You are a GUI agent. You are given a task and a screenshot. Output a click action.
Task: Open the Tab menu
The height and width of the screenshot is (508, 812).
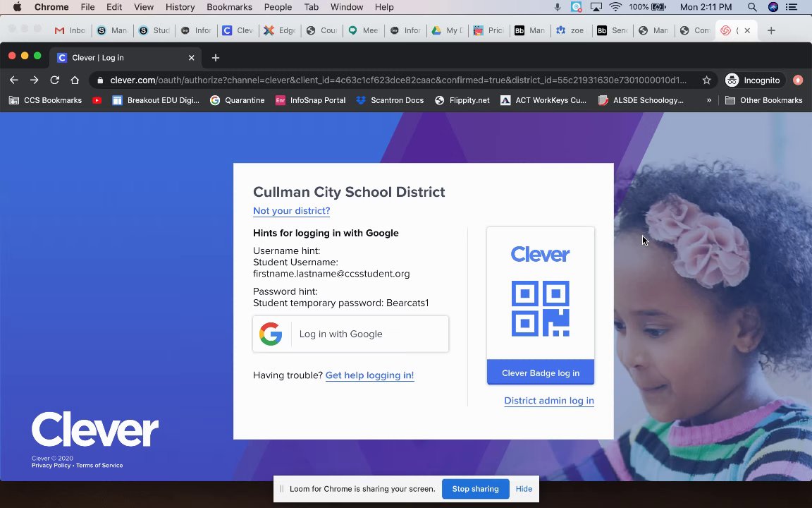click(x=312, y=7)
